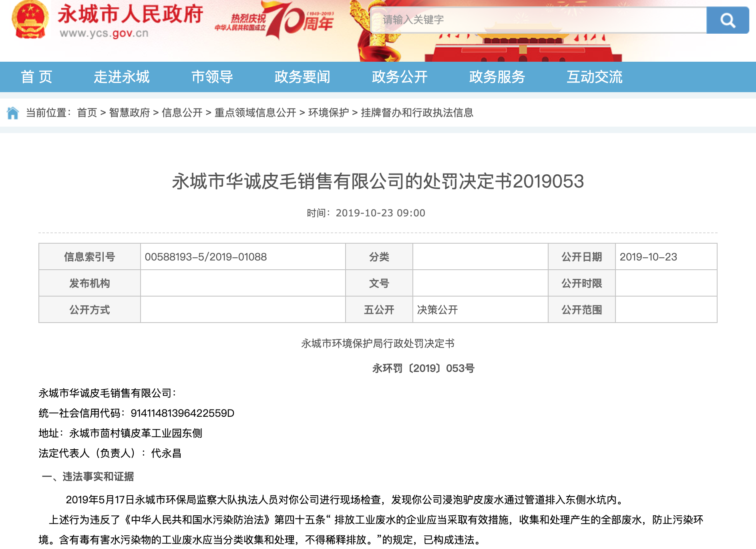Click the 决策公开 table value
The image size is (756, 549).
(437, 310)
